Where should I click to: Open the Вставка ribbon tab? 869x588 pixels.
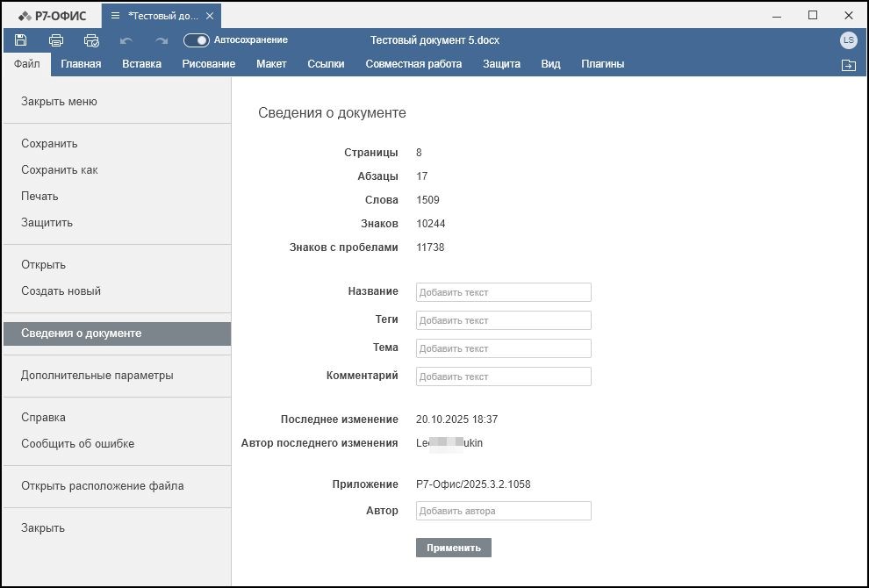pos(142,64)
